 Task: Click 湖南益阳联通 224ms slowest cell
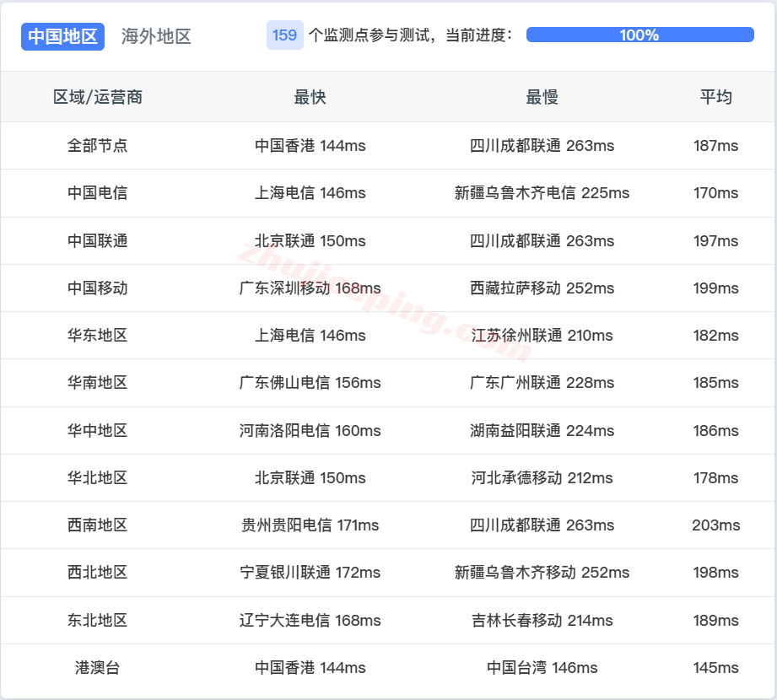pos(542,430)
